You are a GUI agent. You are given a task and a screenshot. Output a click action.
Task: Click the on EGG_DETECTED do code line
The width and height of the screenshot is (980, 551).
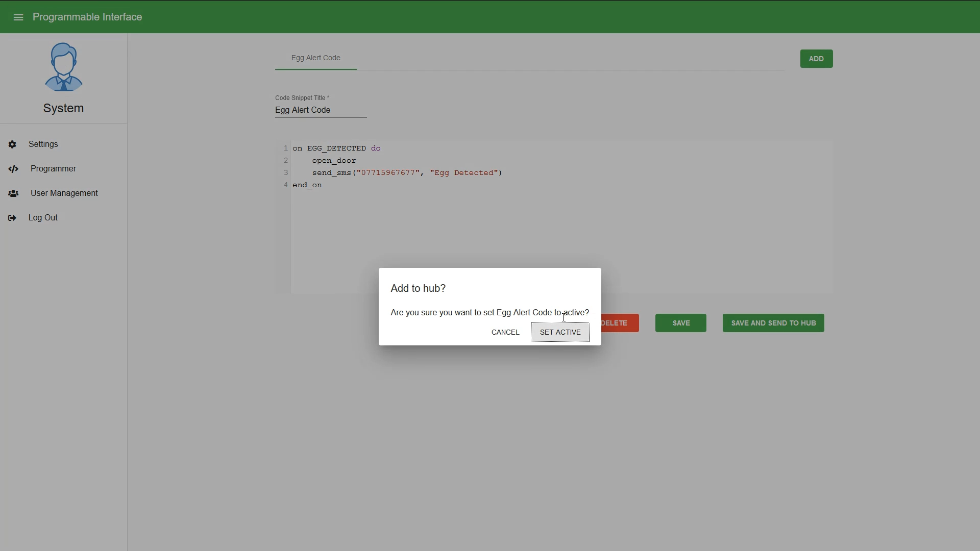pyautogui.click(x=336, y=148)
